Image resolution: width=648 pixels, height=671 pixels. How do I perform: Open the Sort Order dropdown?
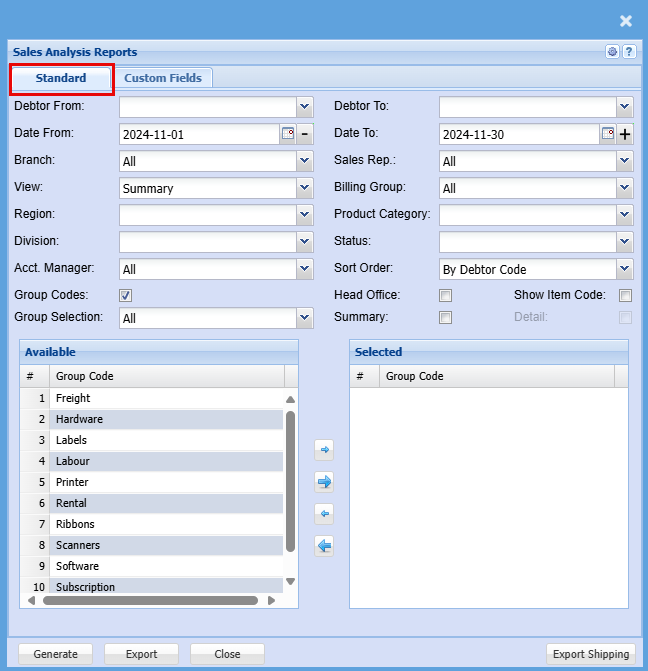point(625,269)
